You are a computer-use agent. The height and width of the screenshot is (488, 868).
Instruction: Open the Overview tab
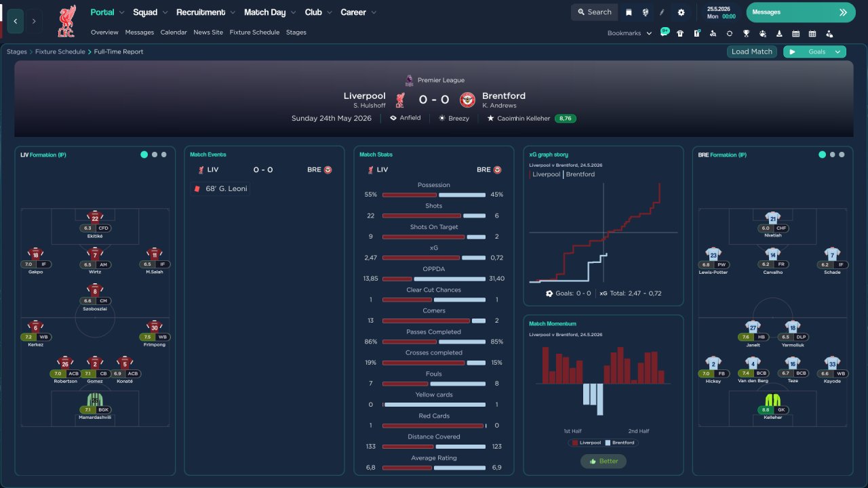[x=104, y=32]
